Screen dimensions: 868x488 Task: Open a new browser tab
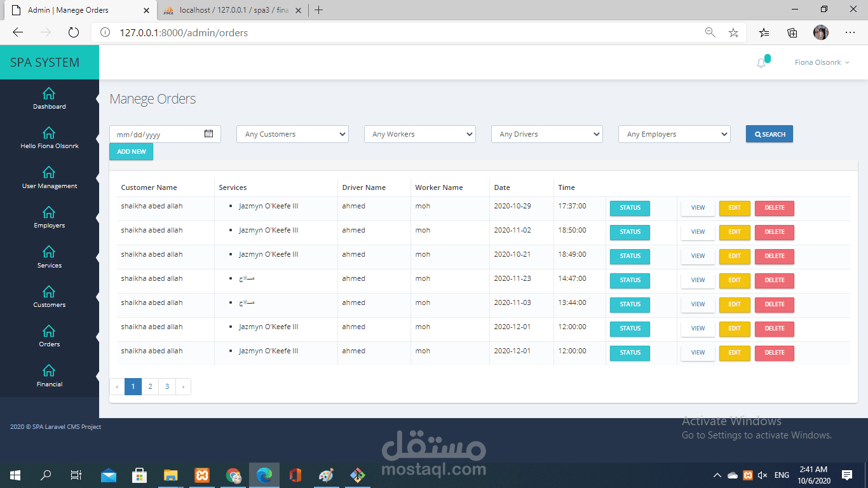(x=319, y=10)
